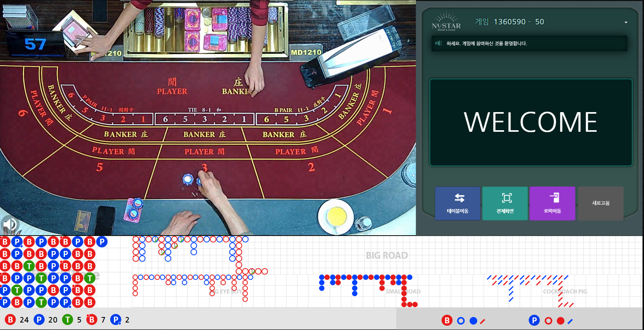The image size is (644, 330).
Task: Select the banker prediction B icon
Action: coord(447,321)
